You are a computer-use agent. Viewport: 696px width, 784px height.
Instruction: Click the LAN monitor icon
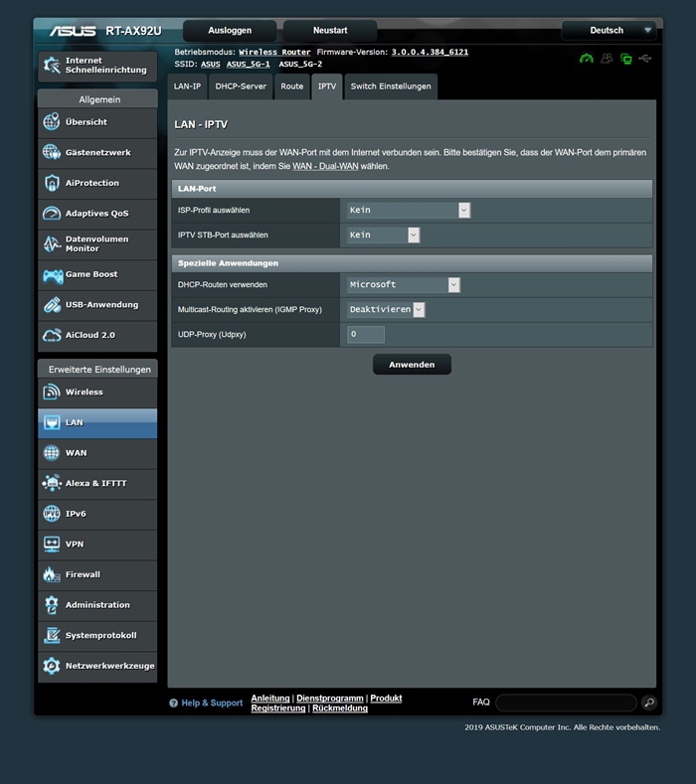[52, 422]
